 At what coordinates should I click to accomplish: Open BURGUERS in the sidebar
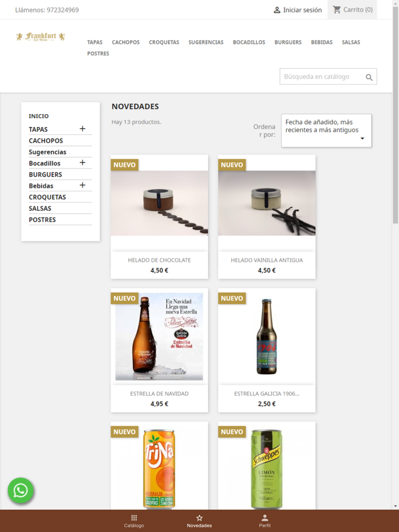[46, 174]
